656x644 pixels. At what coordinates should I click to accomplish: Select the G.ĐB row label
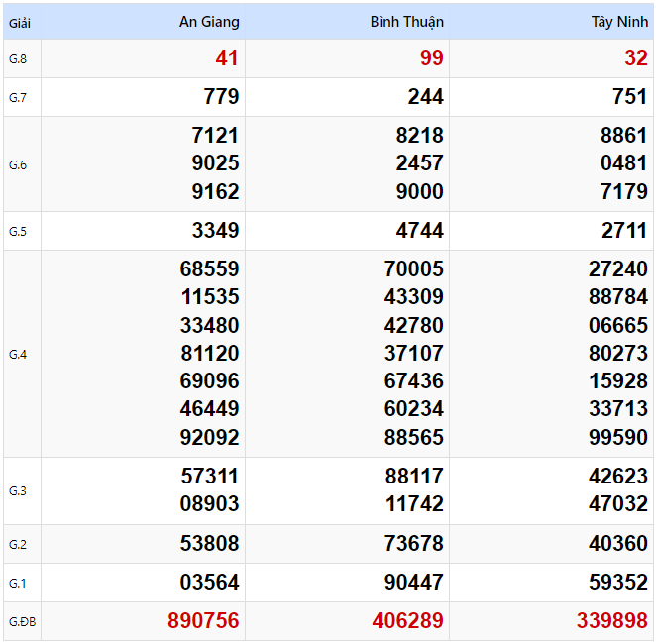[21, 621]
